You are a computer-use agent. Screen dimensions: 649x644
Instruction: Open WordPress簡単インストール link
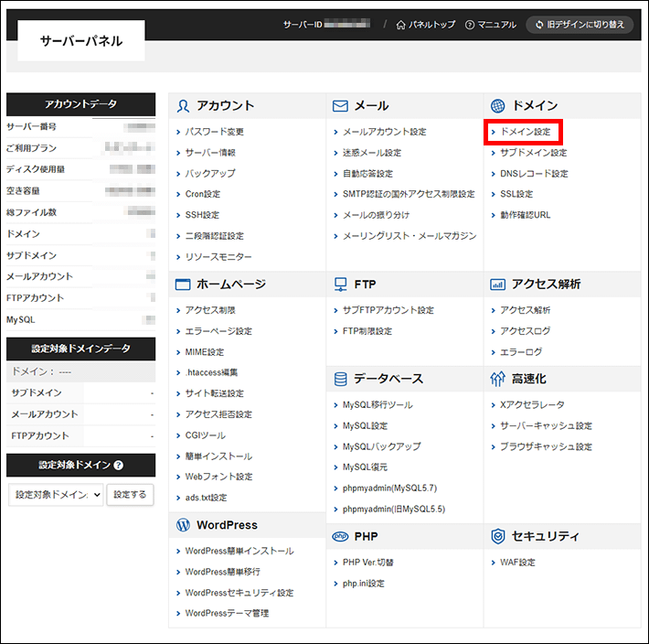pyautogui.click(x=239, y=551)
